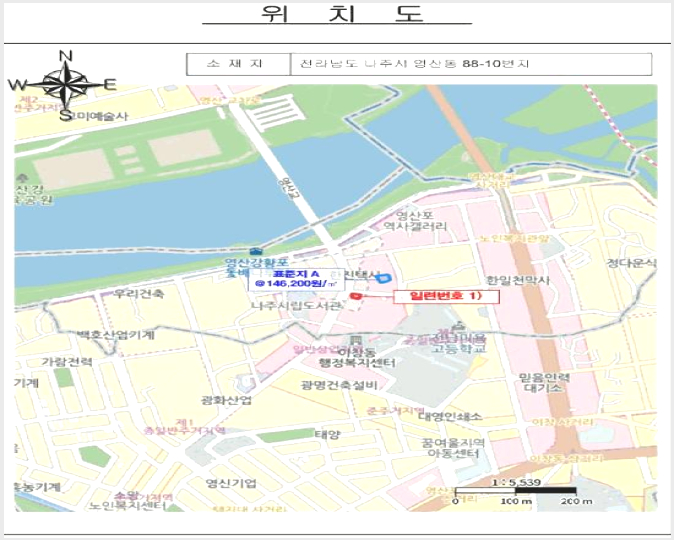Click the 영산강황포돛배 ferry icon

(x=255, y=251)
